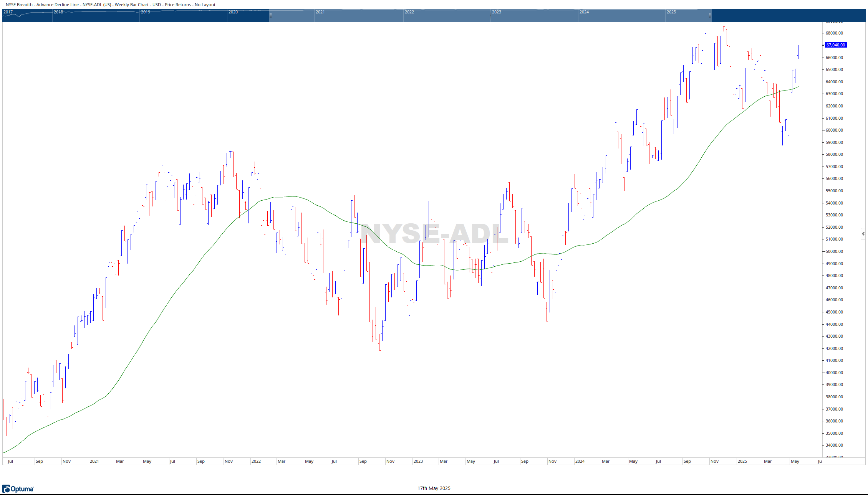
Task: Click the 50000.00 level on the price scale
Action: click(x=834, y=251)
